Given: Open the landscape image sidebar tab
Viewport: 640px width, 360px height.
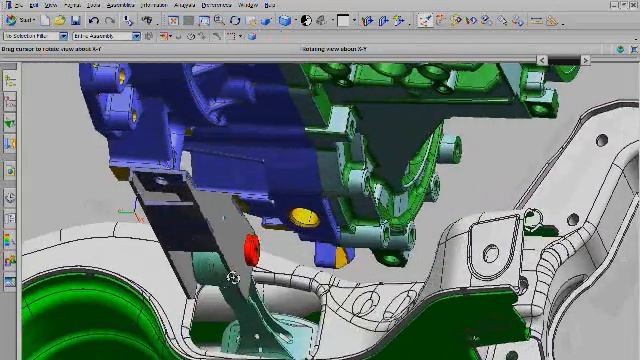Looking at the screenshot, I should click(x=10, y=282).
